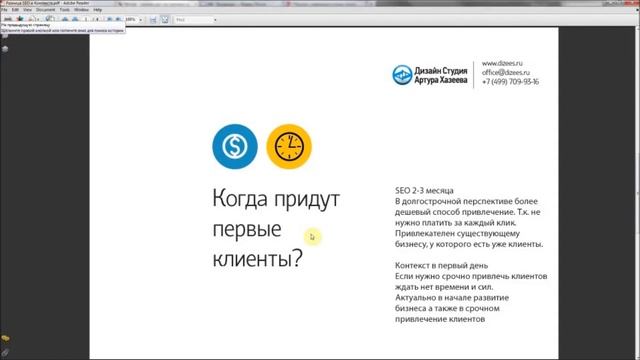Viewport: 640px width, 360px height.
Task: Open the File menu
Action: coord(4,9)
